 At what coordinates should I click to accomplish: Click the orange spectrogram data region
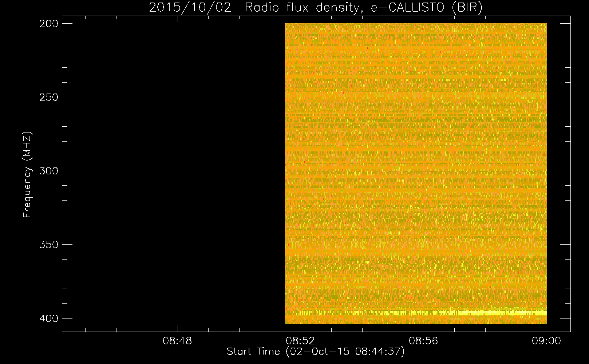(x=416, y=174)
